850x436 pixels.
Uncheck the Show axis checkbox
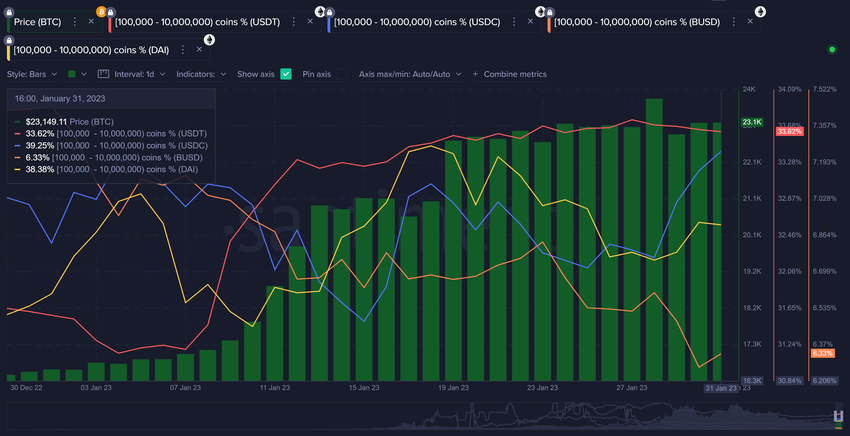click(286, 74)
